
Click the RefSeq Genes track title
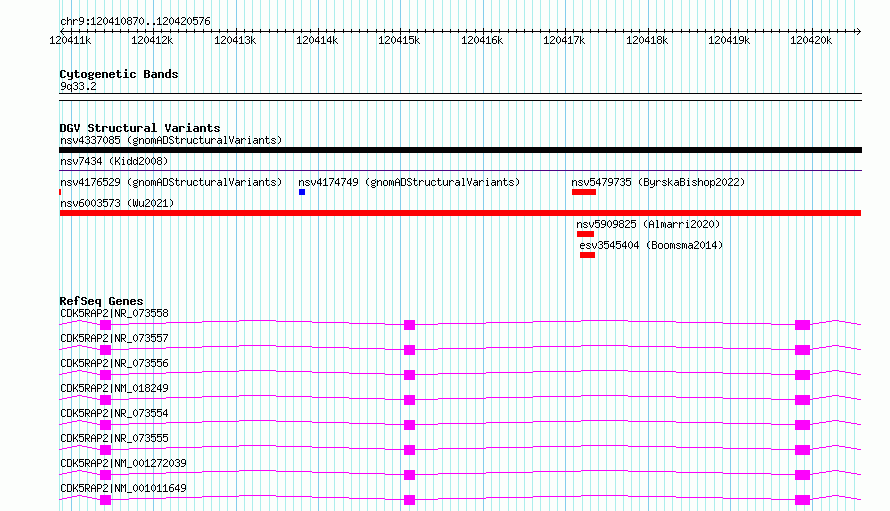101,301
